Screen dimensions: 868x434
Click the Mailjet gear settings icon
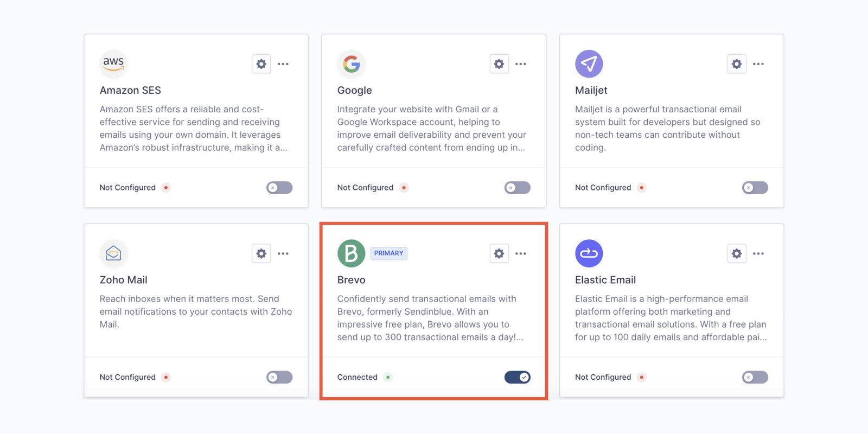point(736,64)
